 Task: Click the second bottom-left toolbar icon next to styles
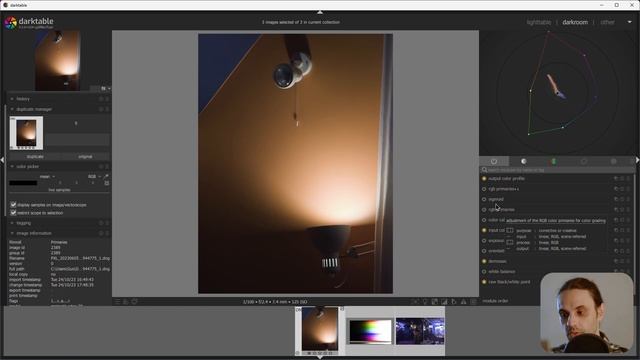(134, 302)
